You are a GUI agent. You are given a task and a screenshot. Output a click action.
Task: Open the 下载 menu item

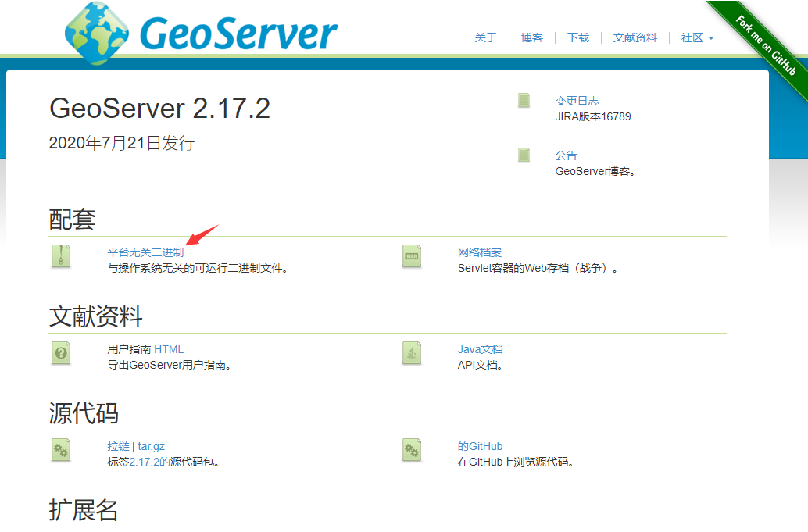pyautogui.click(x=578, y=37)
